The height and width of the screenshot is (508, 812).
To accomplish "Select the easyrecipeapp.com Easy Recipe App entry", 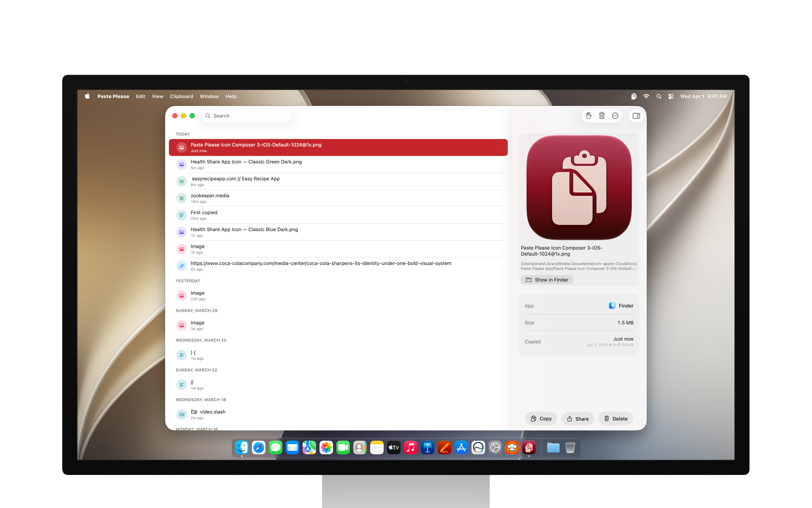I will (x=338, y=181).
